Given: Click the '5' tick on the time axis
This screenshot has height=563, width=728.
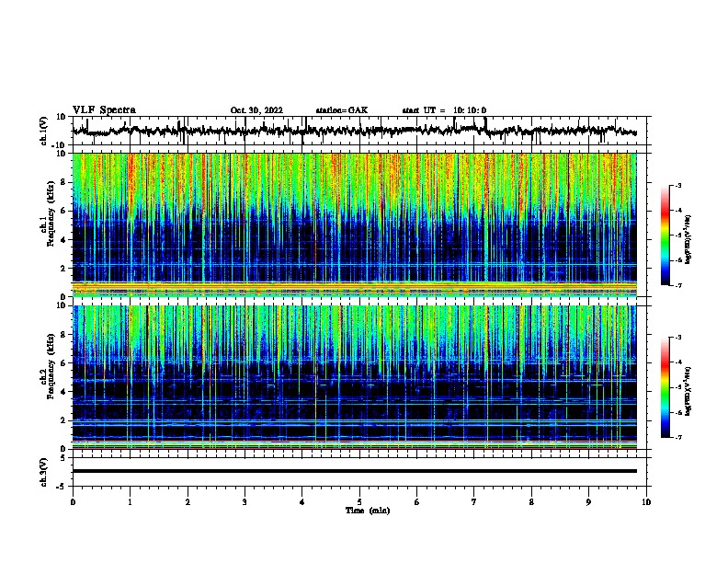Looking at the screenshot, I should 359,502.
